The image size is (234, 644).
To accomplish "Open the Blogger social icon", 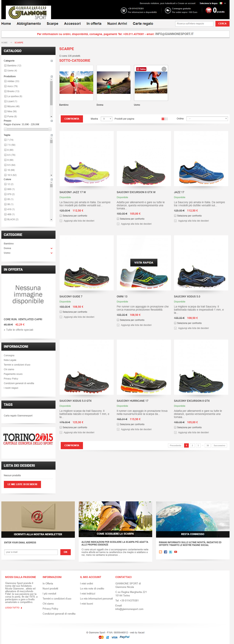I will 161,552.
